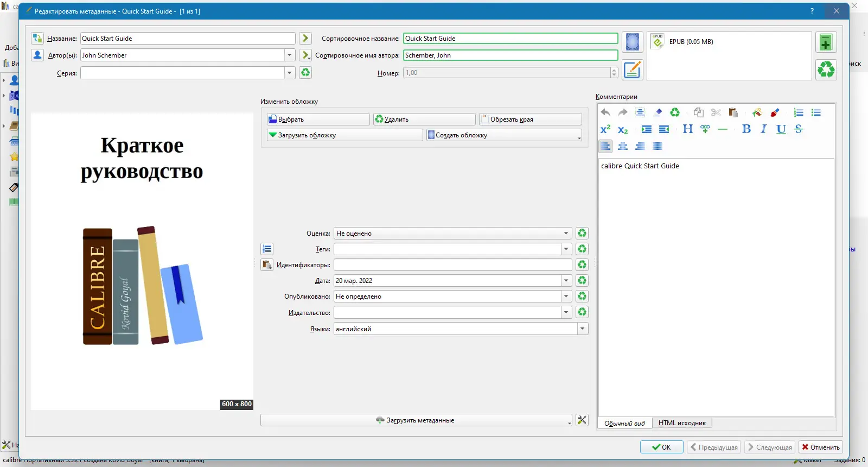The image size is (868, 467).
Task: Click Загрузить метаданные button
Action: point(416,420)
